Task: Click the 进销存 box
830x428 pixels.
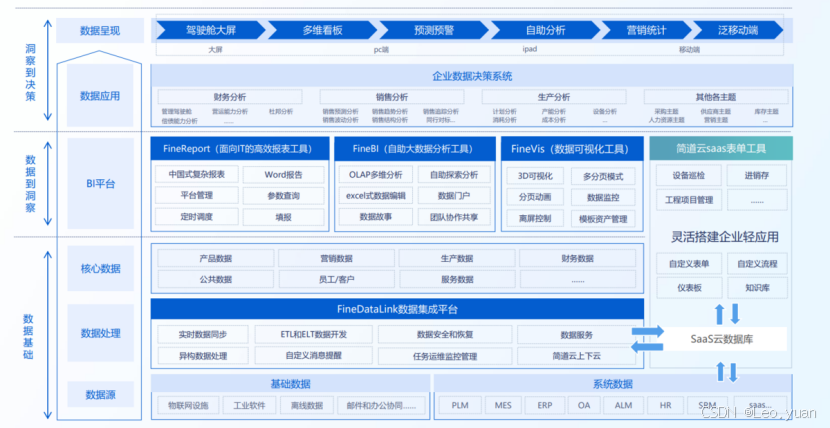Action: 756,175
